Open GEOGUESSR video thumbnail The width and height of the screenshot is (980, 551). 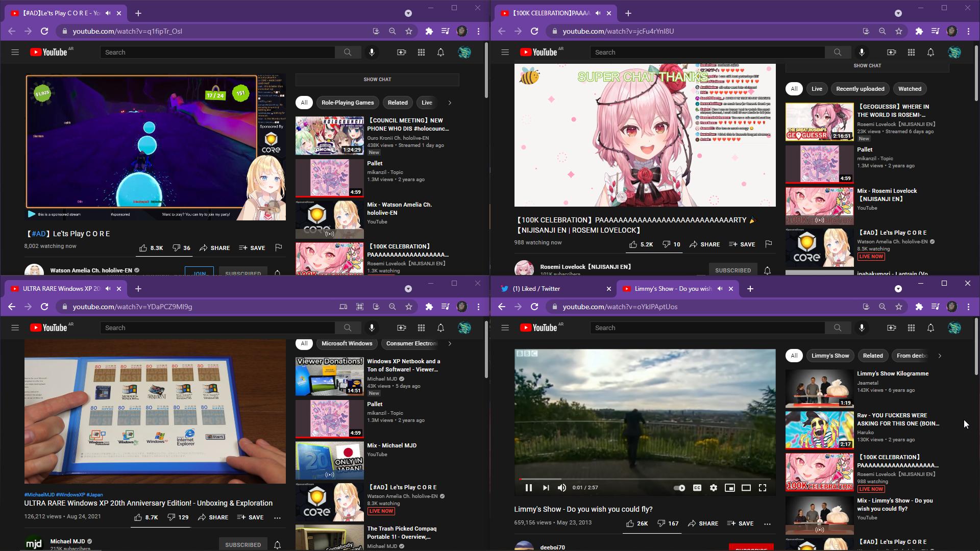pos(819,122)
